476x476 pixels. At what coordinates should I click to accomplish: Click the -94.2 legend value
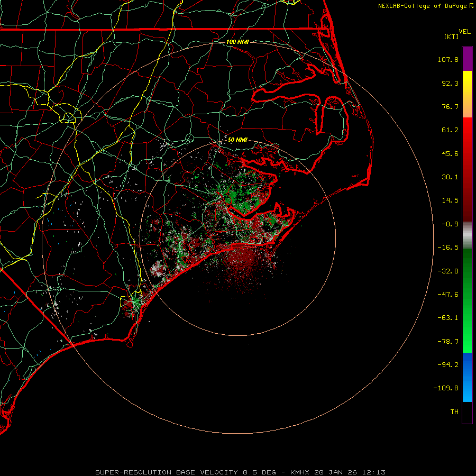pyautogui.click(x=448, y=365)
